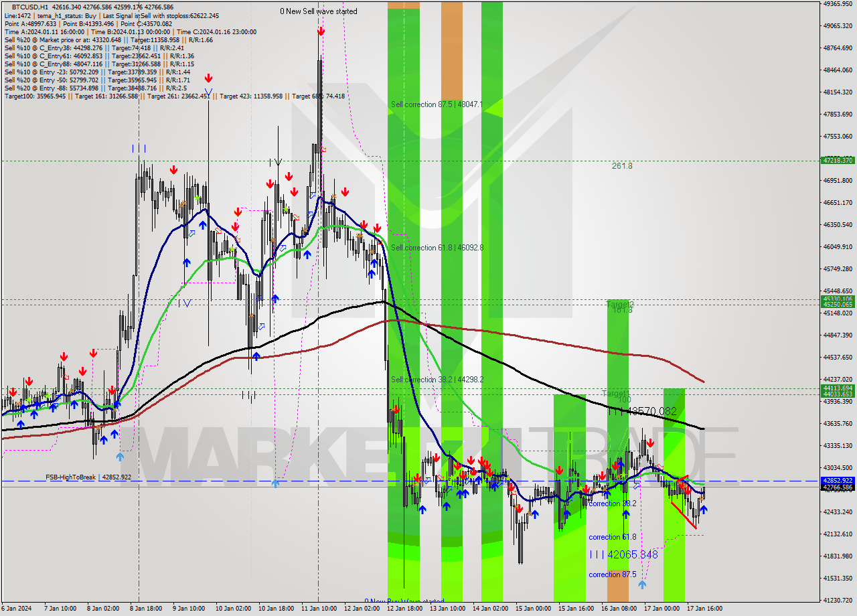This screenshot has height=616, width=857.
Task: Select the Target1 label
Action: (615, 393)
